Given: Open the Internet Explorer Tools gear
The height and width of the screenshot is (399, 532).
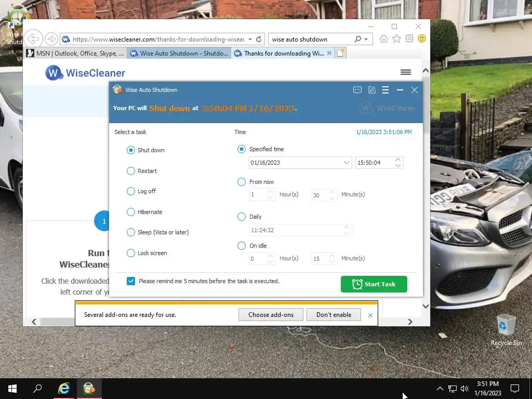Looking at the screenshot, I should pos(409,38).
